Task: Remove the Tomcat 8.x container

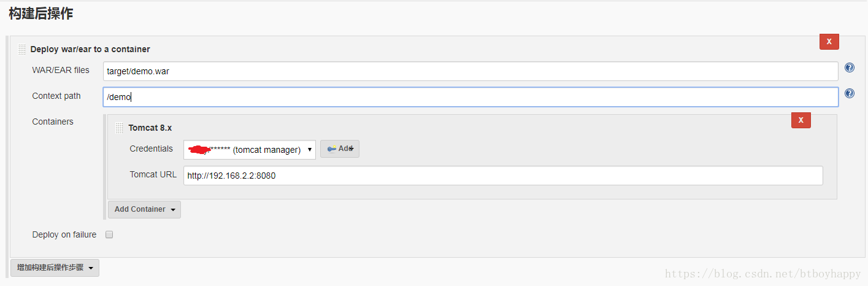Action: [801, 120]
